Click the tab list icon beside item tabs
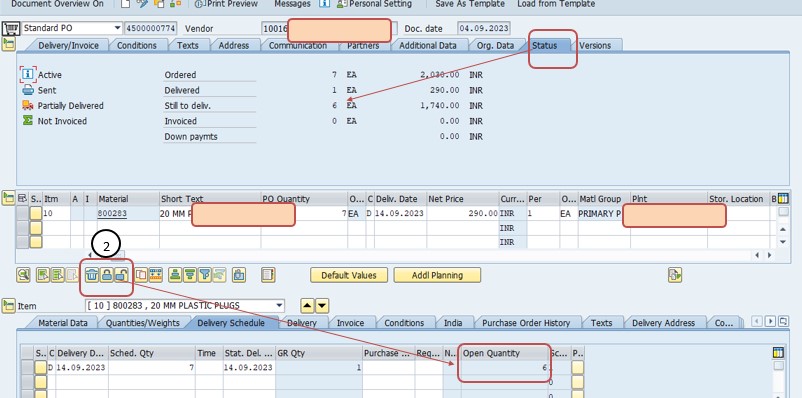This screenshot has height=398, width=802. (783, 321)
